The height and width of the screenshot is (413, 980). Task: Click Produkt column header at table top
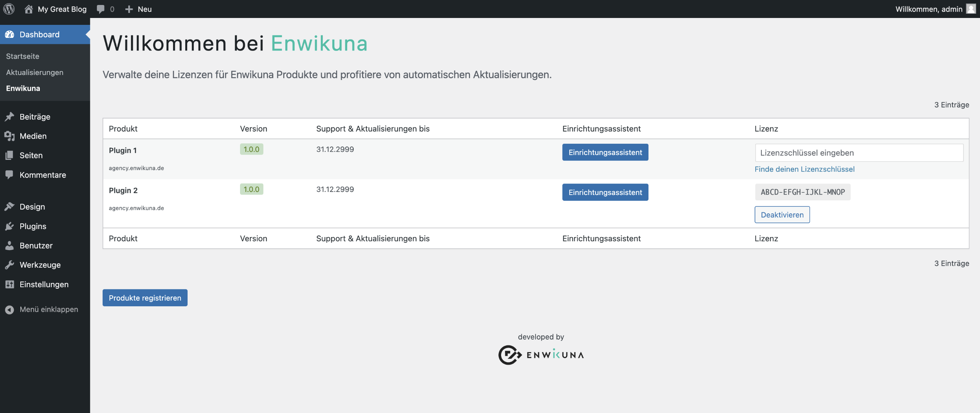(x=123, y=128)
